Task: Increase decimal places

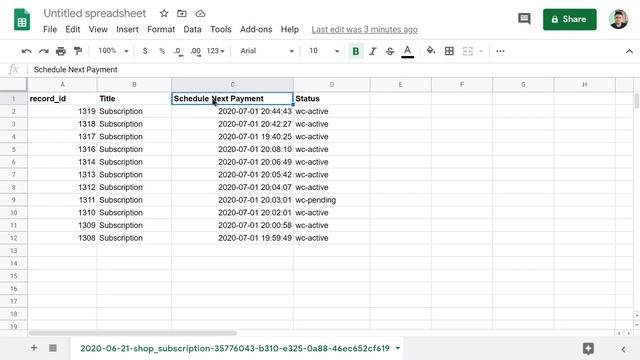Action: (x=196, y=51)
